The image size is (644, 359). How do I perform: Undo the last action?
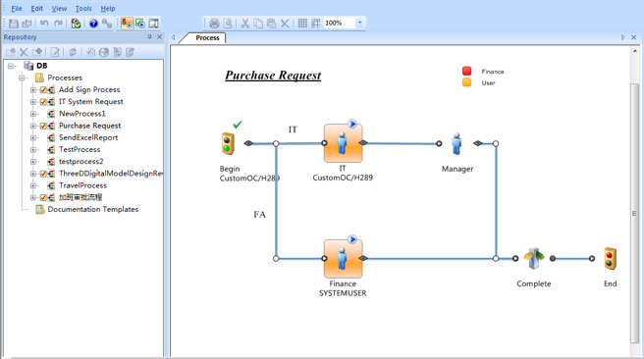click(44, 24)
